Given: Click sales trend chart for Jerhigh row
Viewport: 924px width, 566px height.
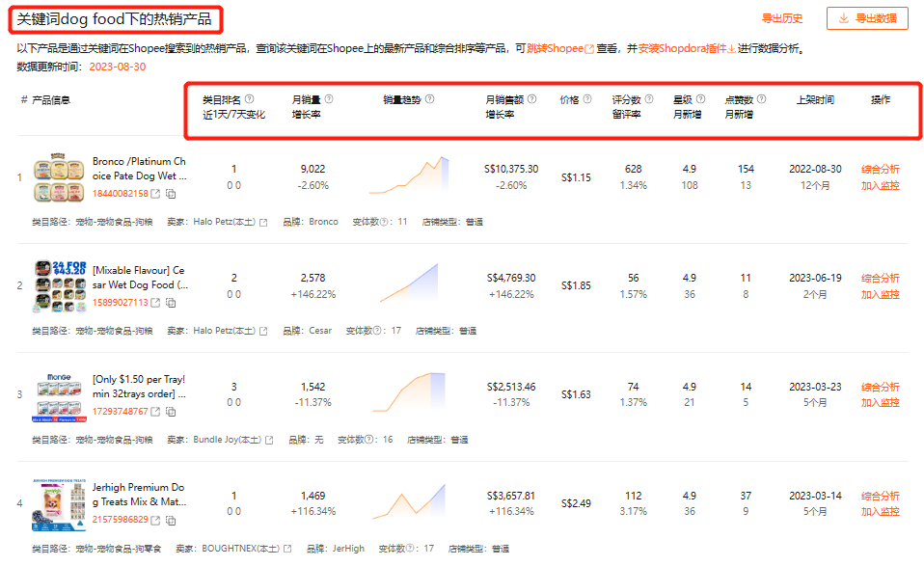Looking at the screenshot, I should [x=408, y=501].
